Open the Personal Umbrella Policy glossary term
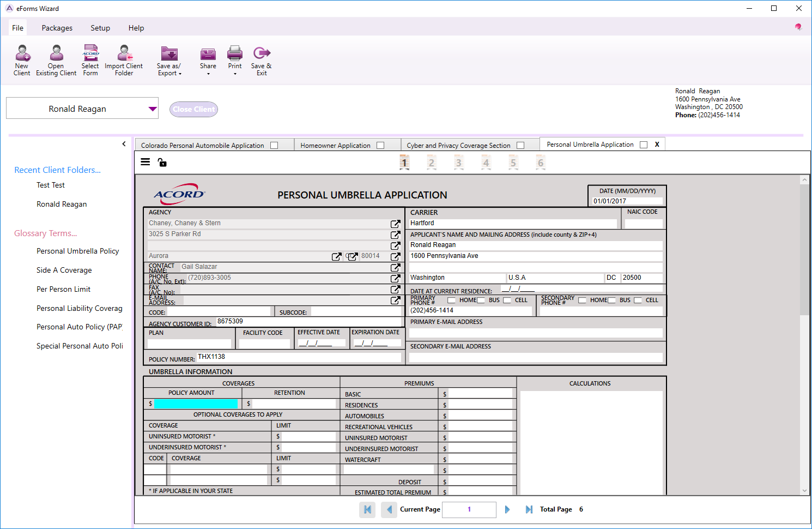Viewport: 812px width, 529px height. (78, 251)
